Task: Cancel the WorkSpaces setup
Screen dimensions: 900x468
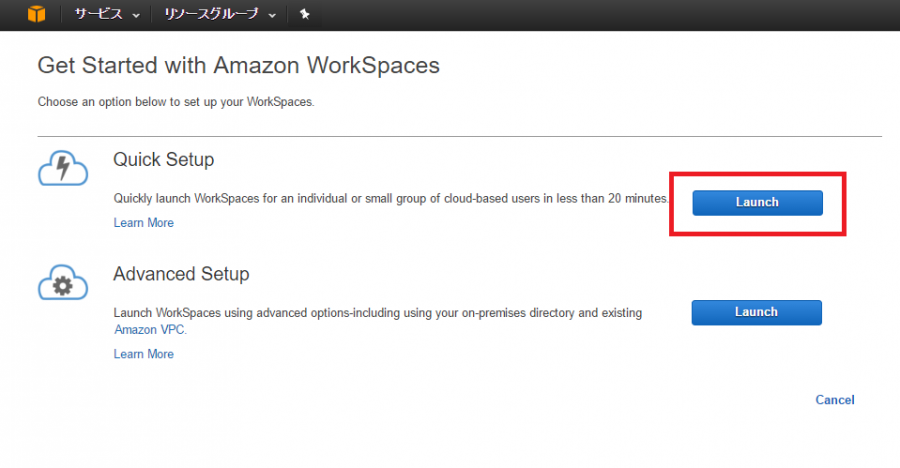Action: pos(835,400)
